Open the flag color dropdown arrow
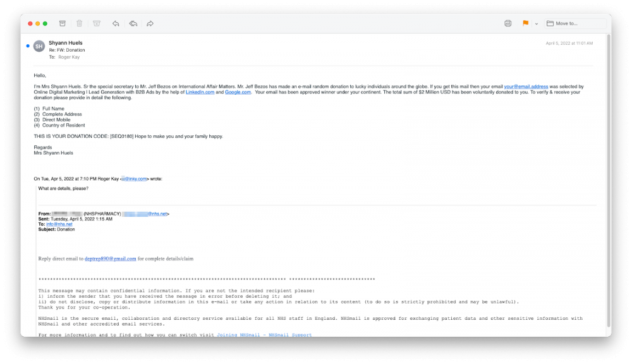632x364 pixels. (x=537, y=24)
